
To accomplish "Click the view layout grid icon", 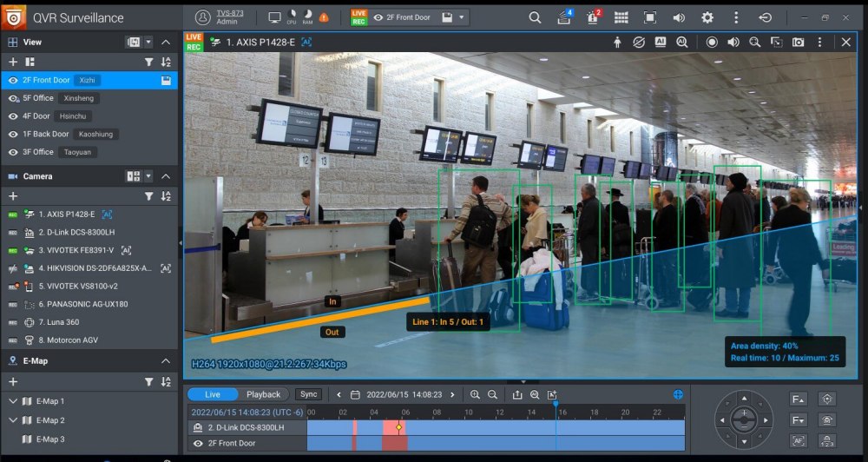I will pyautogui.click(x=621, y=17).
